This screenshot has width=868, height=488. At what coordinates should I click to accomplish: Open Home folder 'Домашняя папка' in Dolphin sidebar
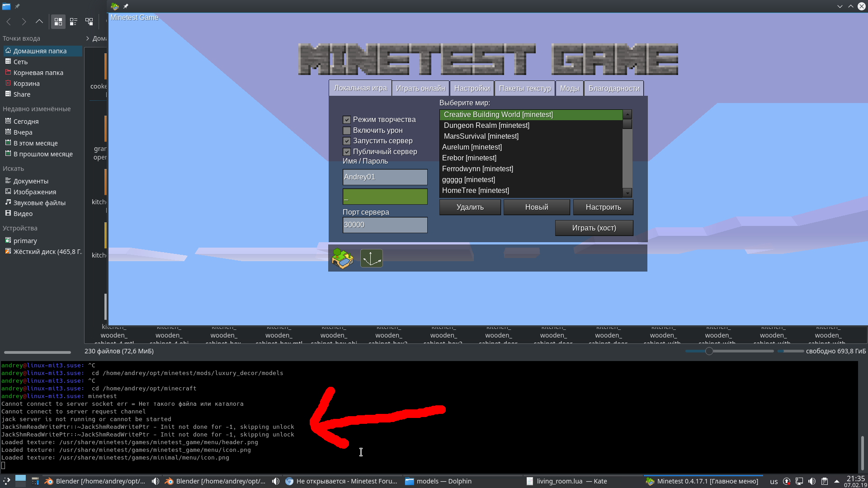(42, 51)
